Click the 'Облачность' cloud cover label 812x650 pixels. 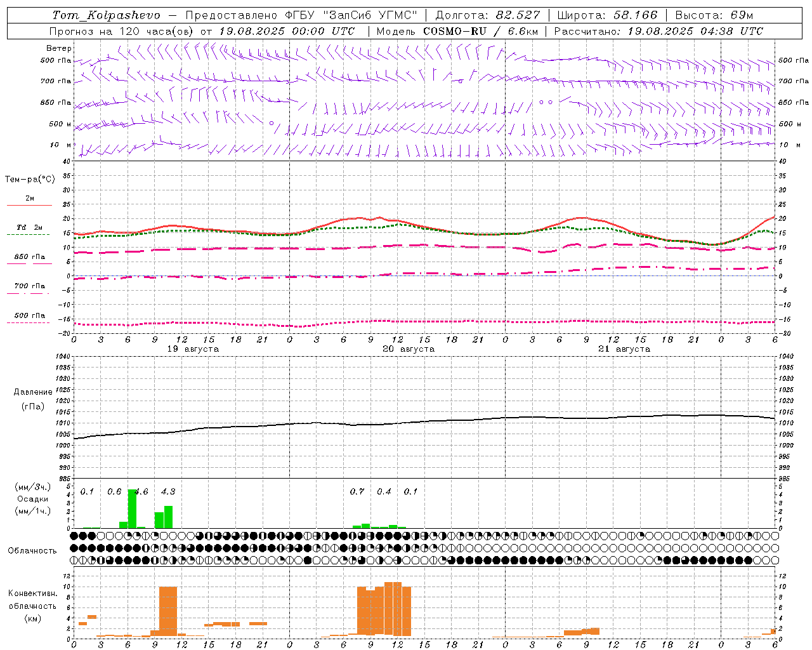pyautogui.click(x=32, y=551)
